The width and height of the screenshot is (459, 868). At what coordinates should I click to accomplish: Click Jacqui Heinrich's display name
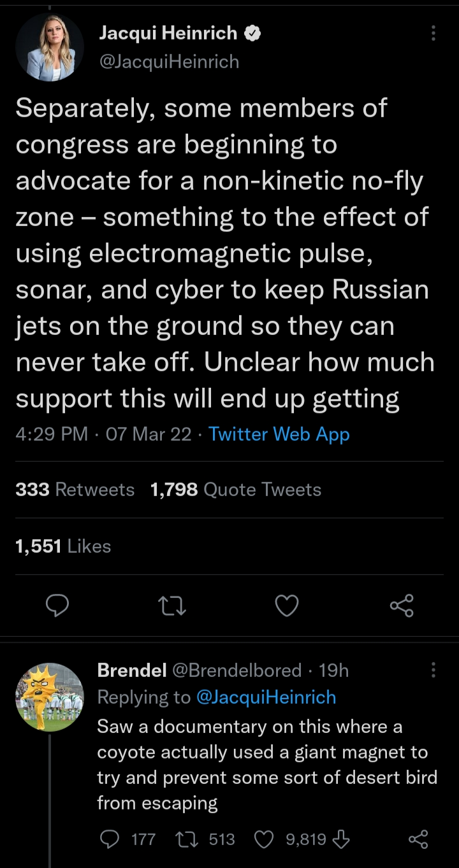[x=168, y=34]
